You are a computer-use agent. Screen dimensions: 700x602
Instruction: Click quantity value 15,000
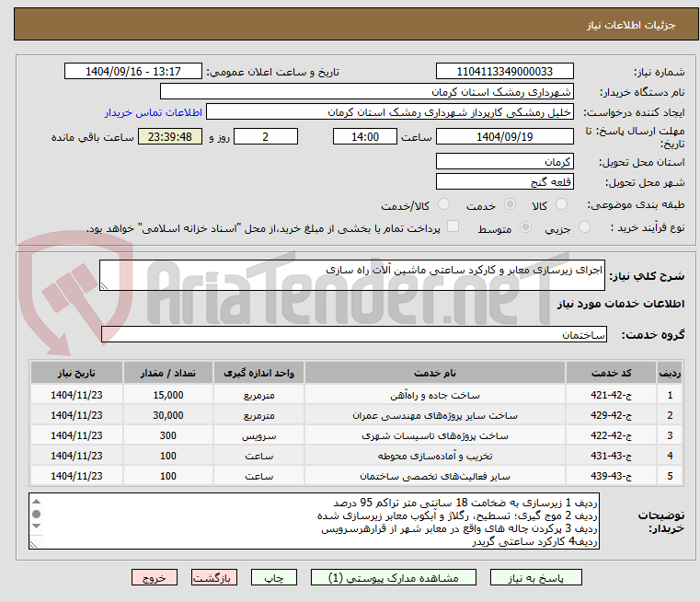(x=167, y=395)
